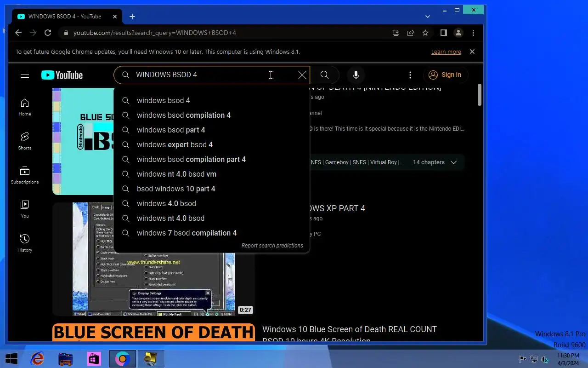Install or download via address bar icon
This screenshot has width=588, height=368.
pos(396,33)
